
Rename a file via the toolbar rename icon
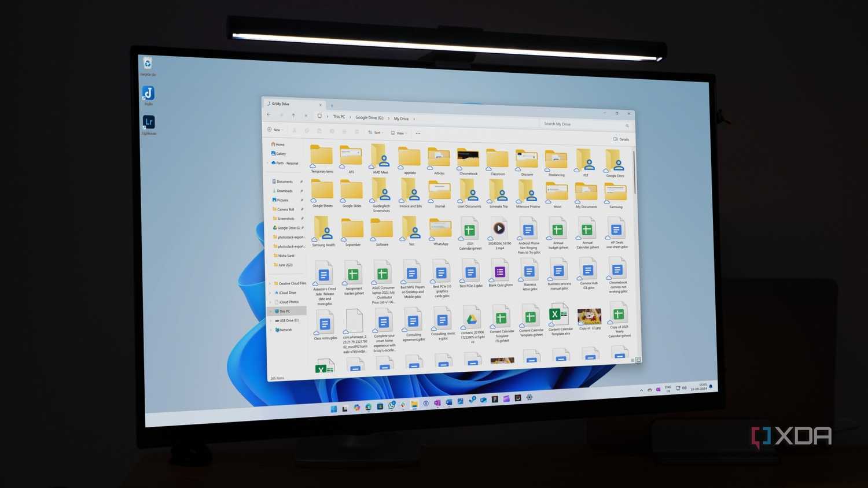point(332,131)
